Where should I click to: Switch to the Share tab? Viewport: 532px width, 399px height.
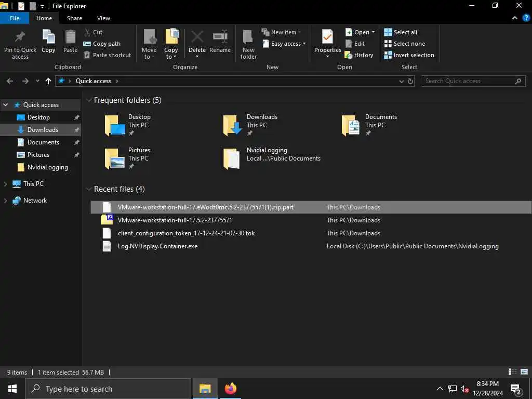coord(74,18)
